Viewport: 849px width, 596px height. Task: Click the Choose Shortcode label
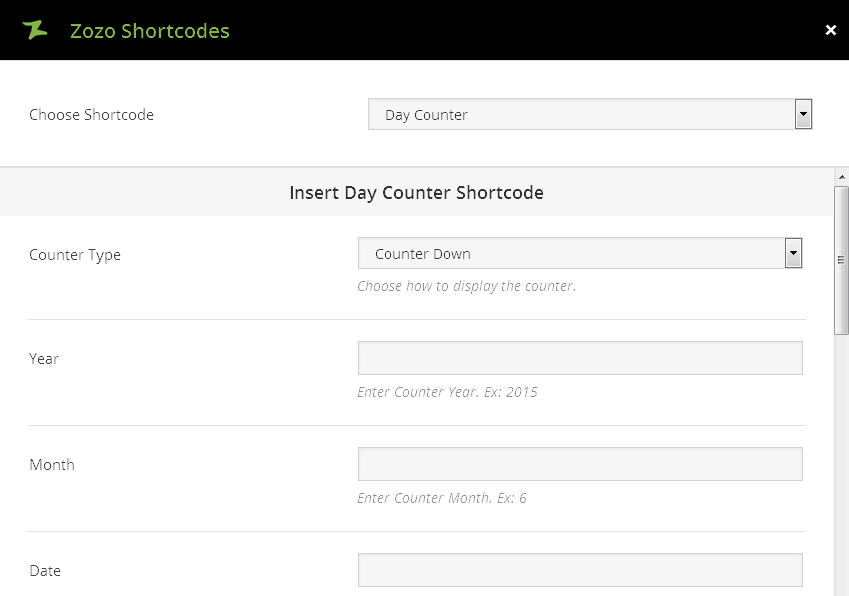click(x=91, y=115)
